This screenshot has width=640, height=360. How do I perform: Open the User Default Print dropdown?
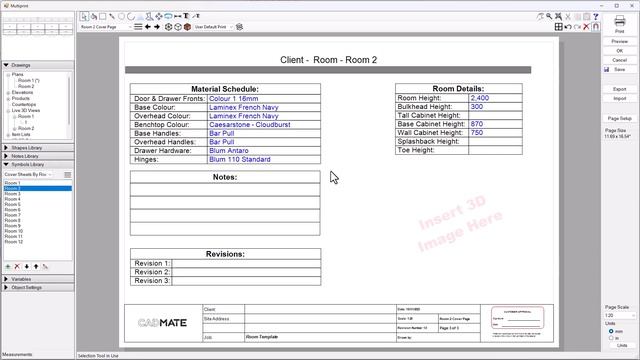[213, 27]
